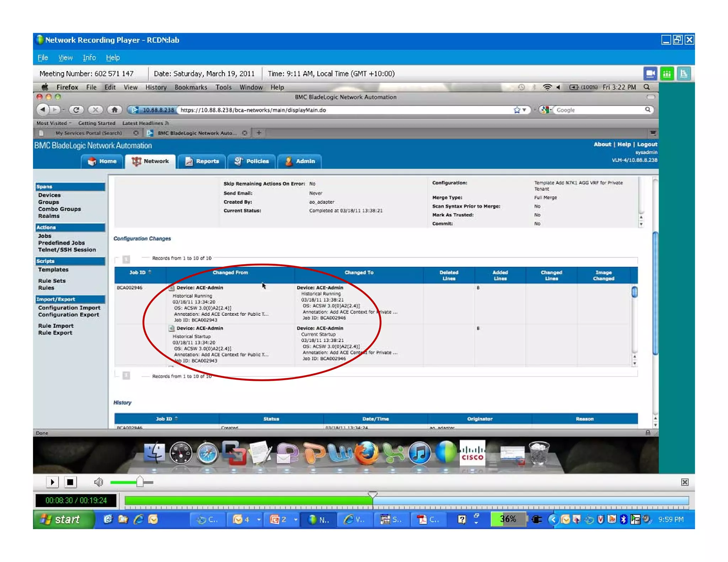Open iTunes from the Mac dock

click(x=419, y=453)
